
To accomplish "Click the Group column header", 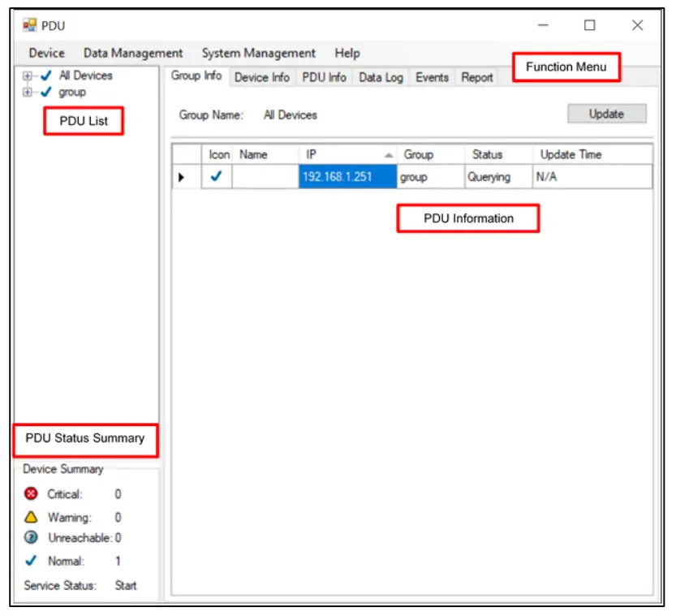I will click(x=431, y=154).
